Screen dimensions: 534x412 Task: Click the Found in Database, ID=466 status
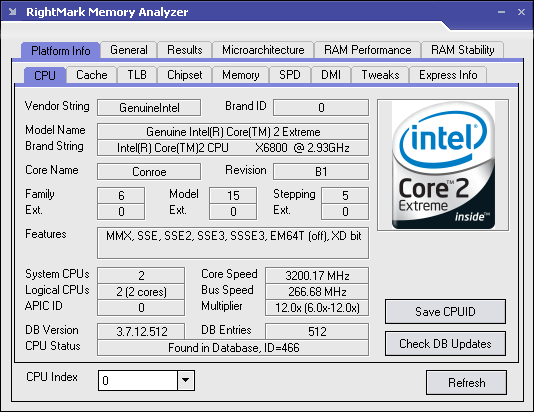233,348
